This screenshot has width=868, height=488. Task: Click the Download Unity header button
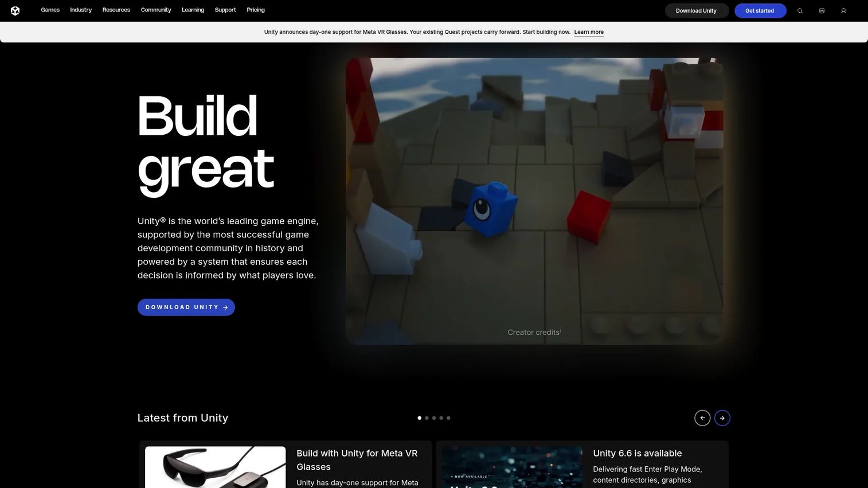tap(697, 11)
